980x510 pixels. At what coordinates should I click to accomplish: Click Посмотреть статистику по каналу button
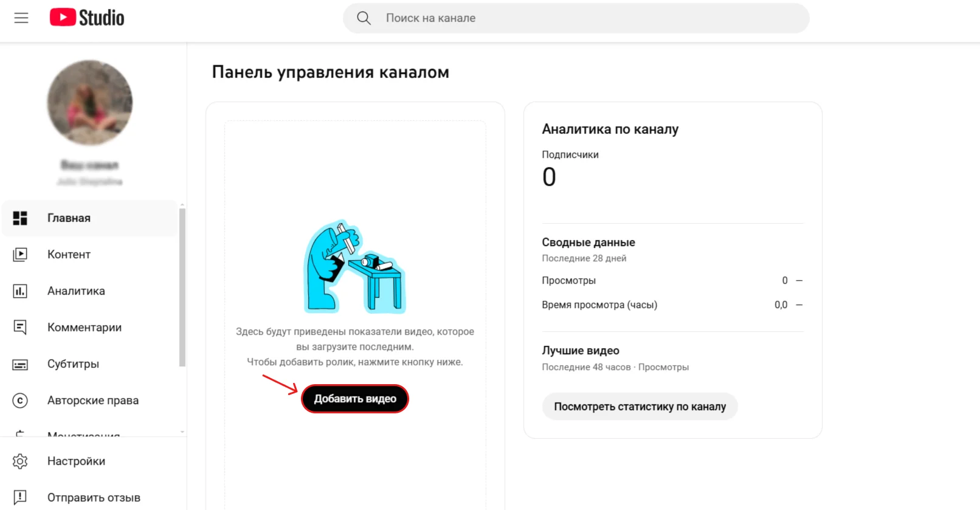tap(640, 407)
